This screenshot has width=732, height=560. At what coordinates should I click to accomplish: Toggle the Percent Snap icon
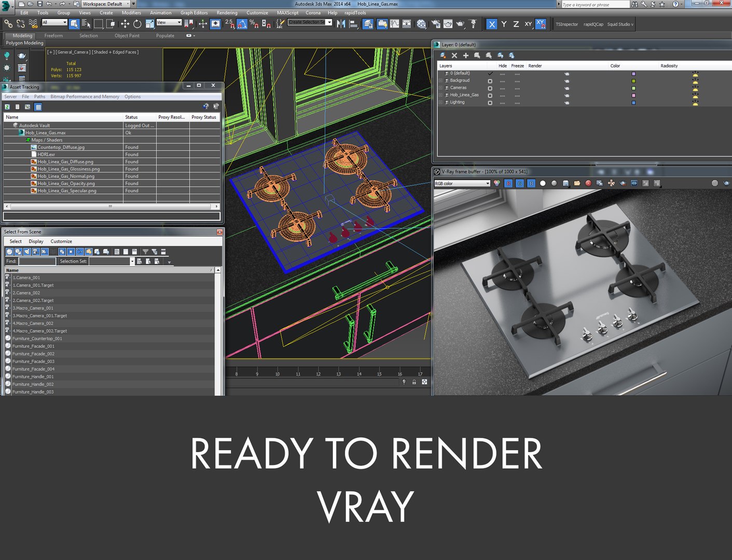(254, 23)
